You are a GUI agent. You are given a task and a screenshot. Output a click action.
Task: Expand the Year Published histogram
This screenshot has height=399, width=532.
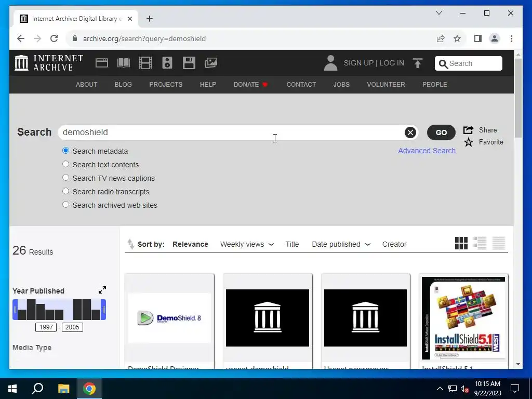102,290
